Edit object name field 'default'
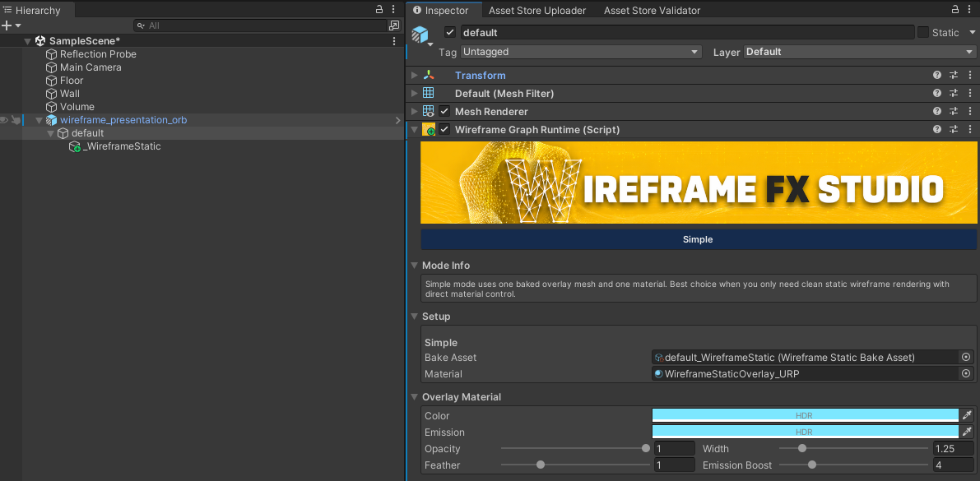980x481 pixels. point(688,33)
